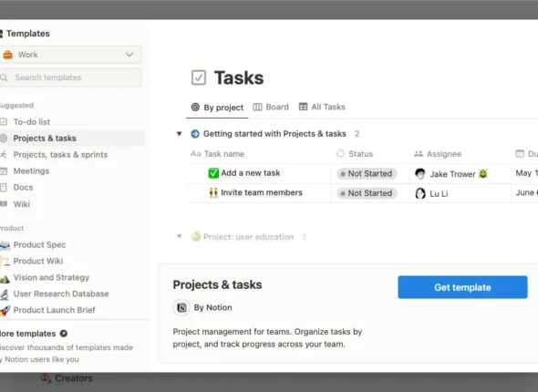The height and width of the screenshot is (392, 538).
Task: Click Lu Li's avatar icon
Action: [420, 193]
